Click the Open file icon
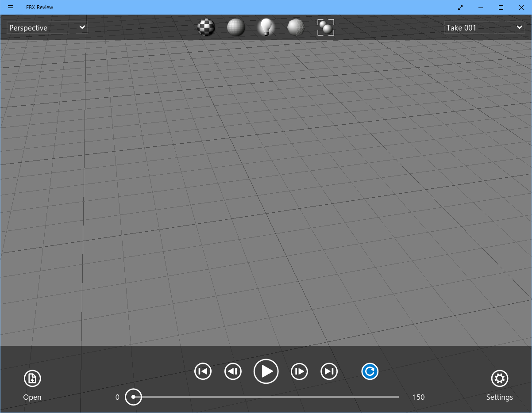 tap(32, 379)
